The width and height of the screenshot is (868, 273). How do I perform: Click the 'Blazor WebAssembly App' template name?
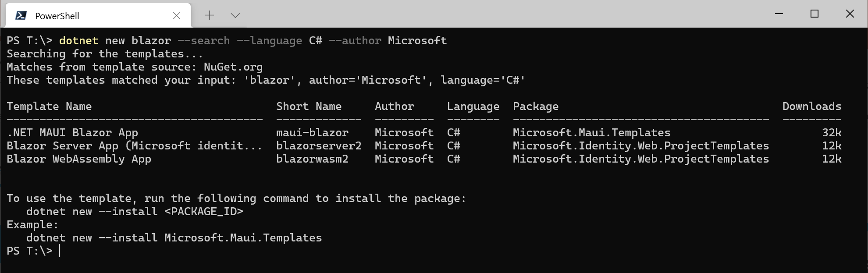(79, 159)
